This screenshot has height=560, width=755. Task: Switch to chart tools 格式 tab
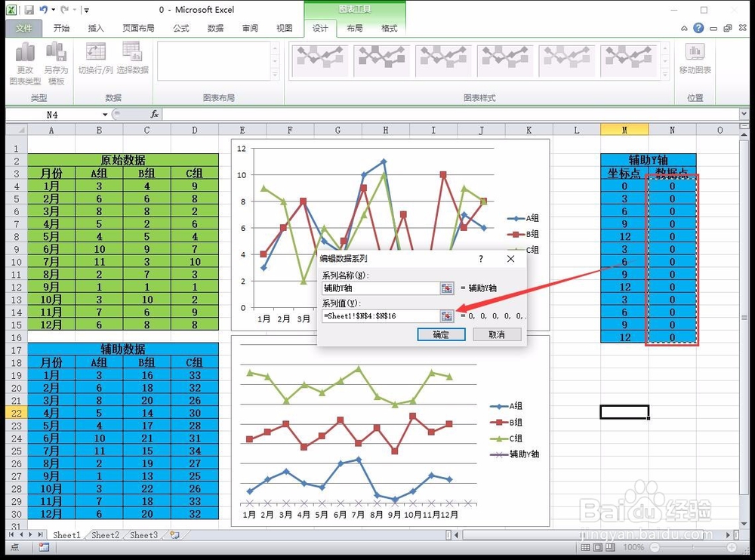389,29
